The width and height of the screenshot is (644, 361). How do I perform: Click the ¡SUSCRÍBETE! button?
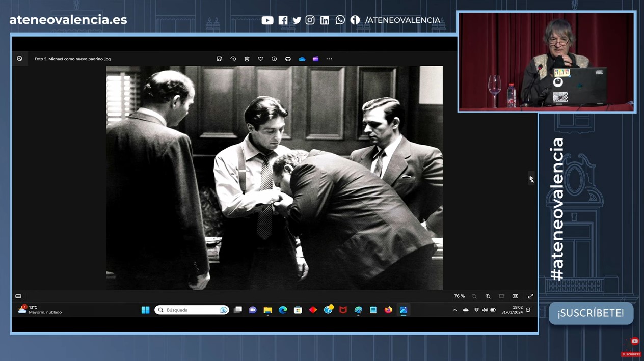591,313
